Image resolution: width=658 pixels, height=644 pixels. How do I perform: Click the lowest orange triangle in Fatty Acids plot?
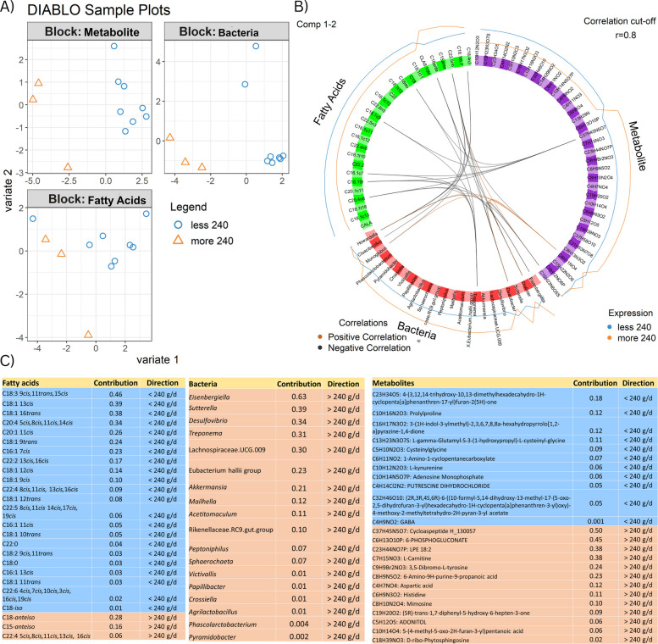coord(88,334)
